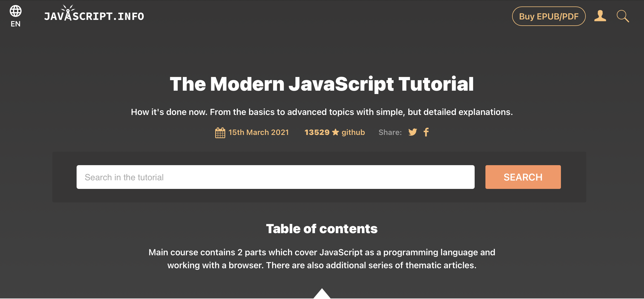Click the 13529 stars counter
Image resolution: width=644 pixels, height=299 pixels.
(x=317, y=132)
